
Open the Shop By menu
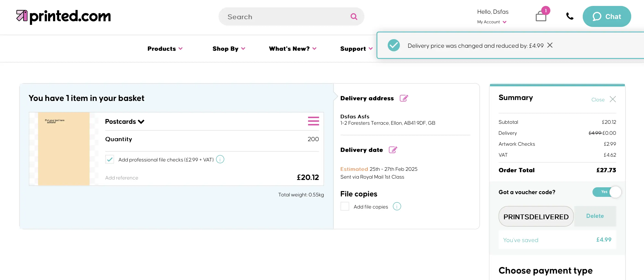[x=229, y=49]
